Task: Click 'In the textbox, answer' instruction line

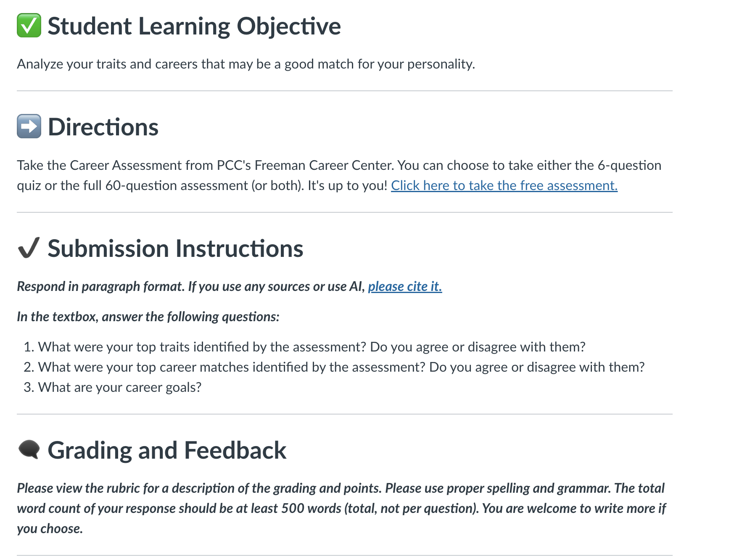Action: [x=148, y=317]
